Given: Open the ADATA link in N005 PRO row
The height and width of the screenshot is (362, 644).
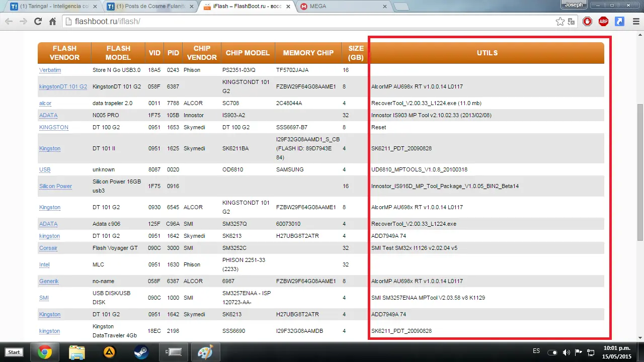Looking at the screenshot, I should (x=48, y=115).
